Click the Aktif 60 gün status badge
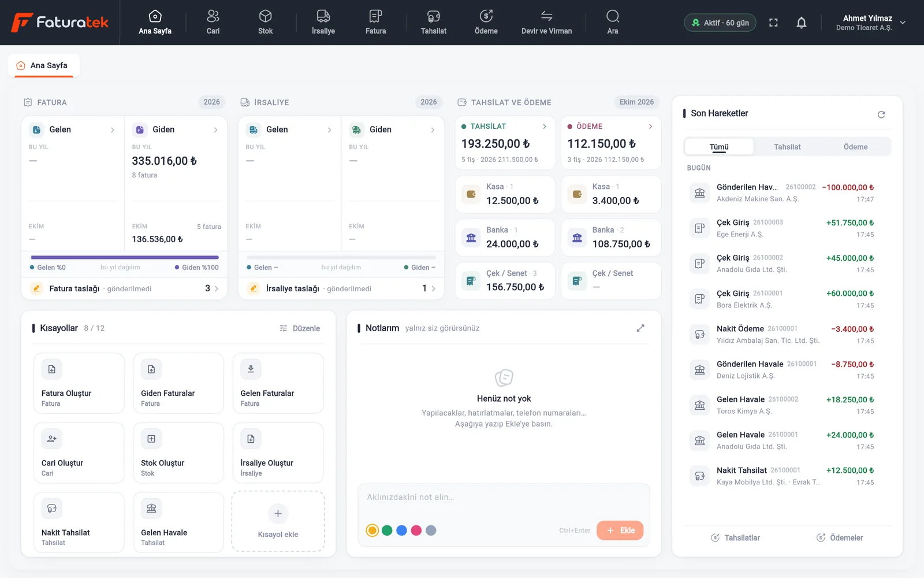The height and width of the screenshot is (578, 924). [720, 23]
